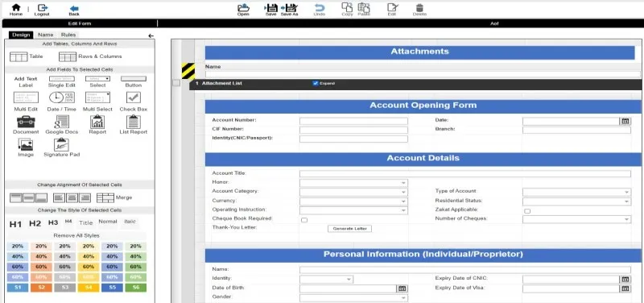Click the Generate Letter button

coord(349,229)
